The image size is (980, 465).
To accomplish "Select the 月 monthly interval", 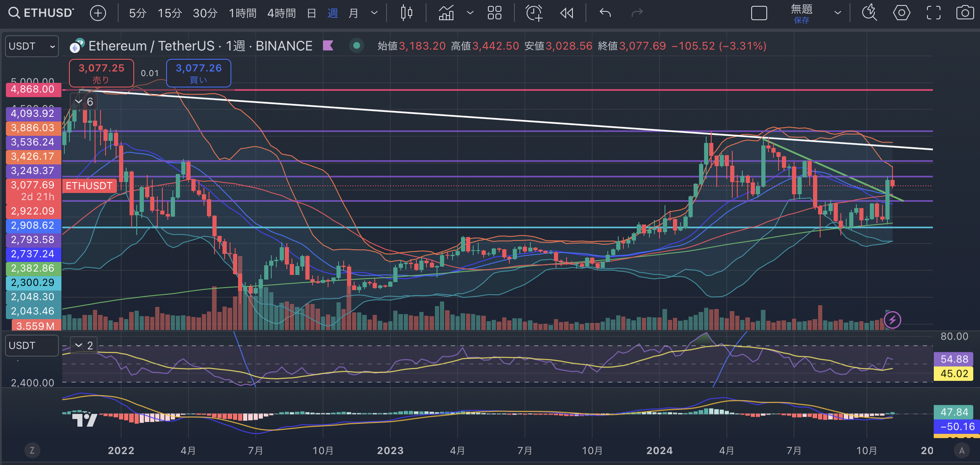I will [x=353, y=13].
